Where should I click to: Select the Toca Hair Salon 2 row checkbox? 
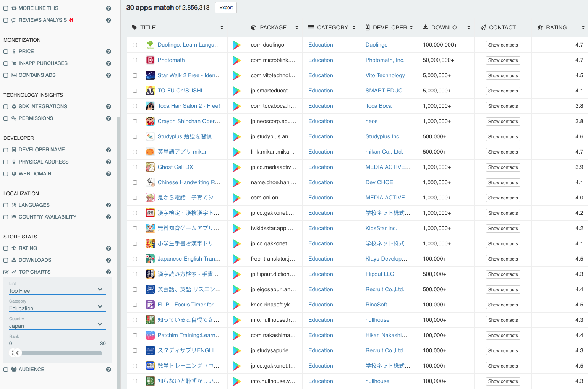click(135, 106)
